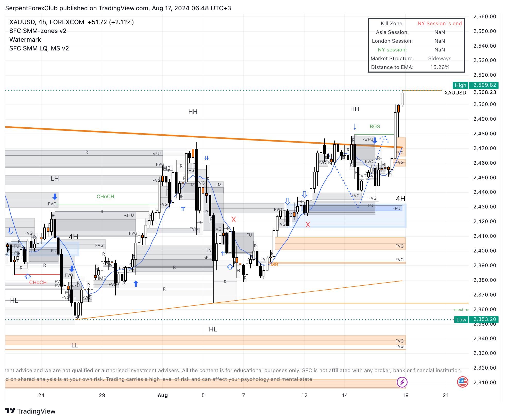Screen dimensions: 506x420
Task: Click the green 'NY session:' table label
Action: [392, 50]
